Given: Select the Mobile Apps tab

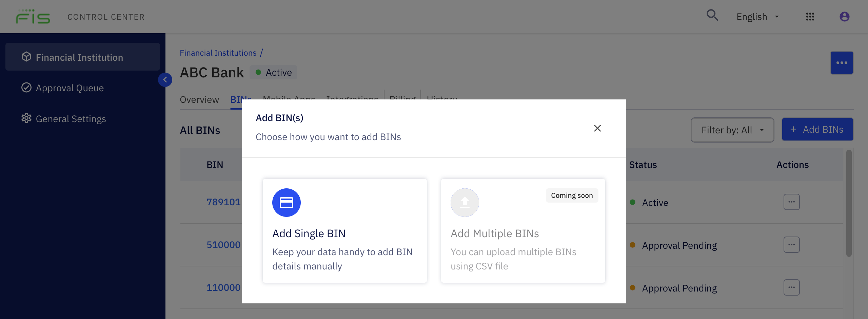Looking at the screenshot, I should [x=288, y=99].
